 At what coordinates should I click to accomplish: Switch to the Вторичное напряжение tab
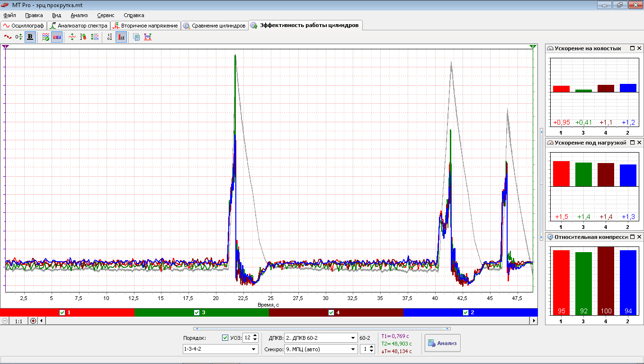[x=145, y=26]
